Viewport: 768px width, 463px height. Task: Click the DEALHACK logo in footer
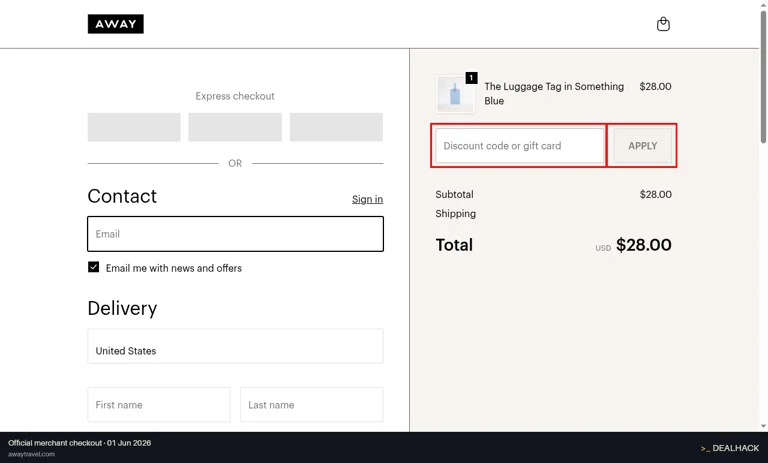click(x=730, y=448)
